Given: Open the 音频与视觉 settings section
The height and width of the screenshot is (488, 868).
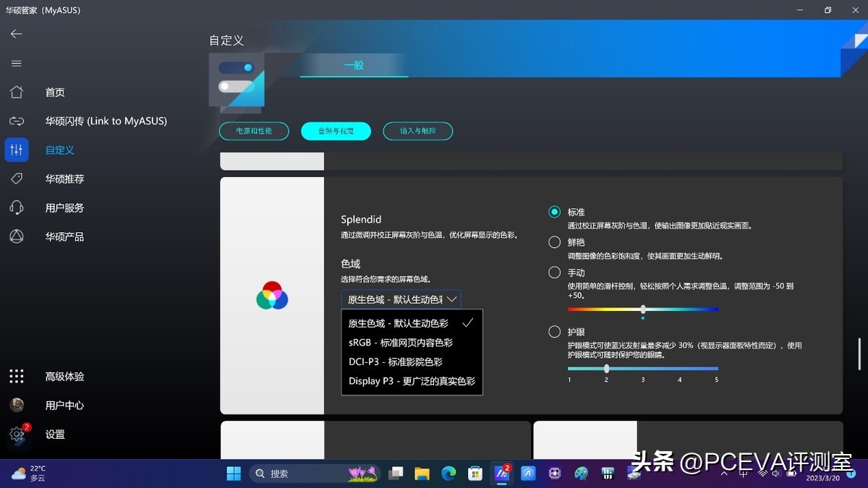Looking at the screenshot, I should point(336,131).
